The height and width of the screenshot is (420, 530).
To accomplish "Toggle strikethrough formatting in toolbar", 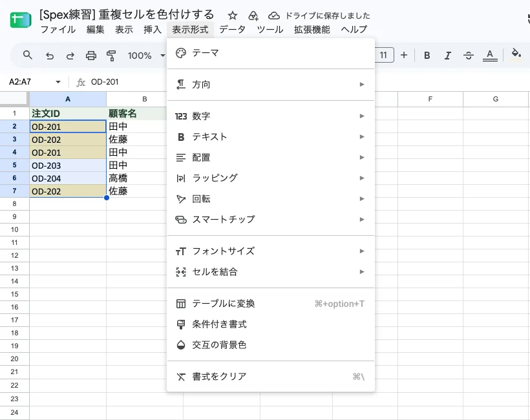I will (469, 56).
